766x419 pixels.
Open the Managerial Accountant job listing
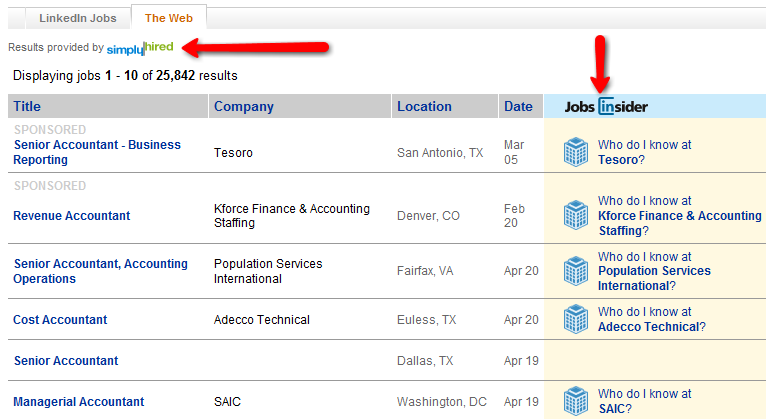click(x=78, y=402)
